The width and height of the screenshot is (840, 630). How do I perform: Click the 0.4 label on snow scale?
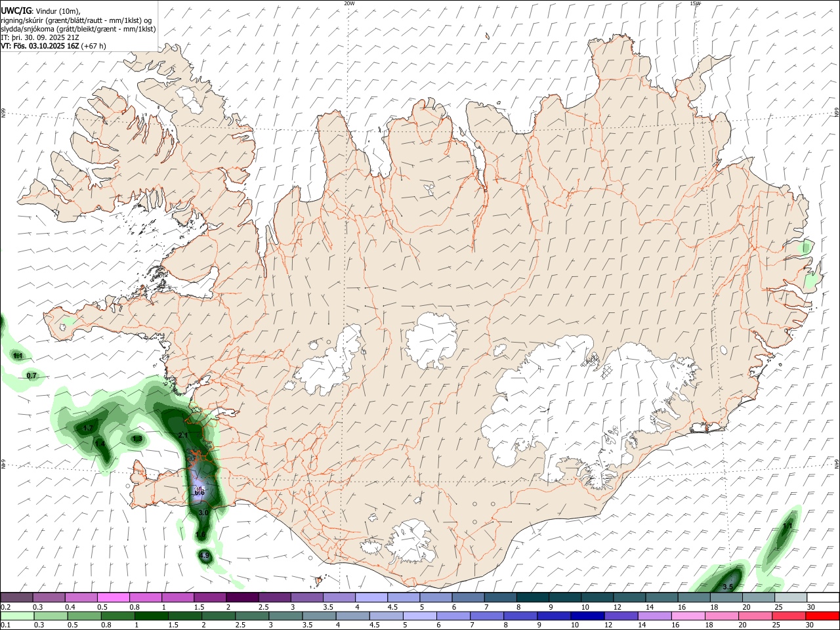70,607
